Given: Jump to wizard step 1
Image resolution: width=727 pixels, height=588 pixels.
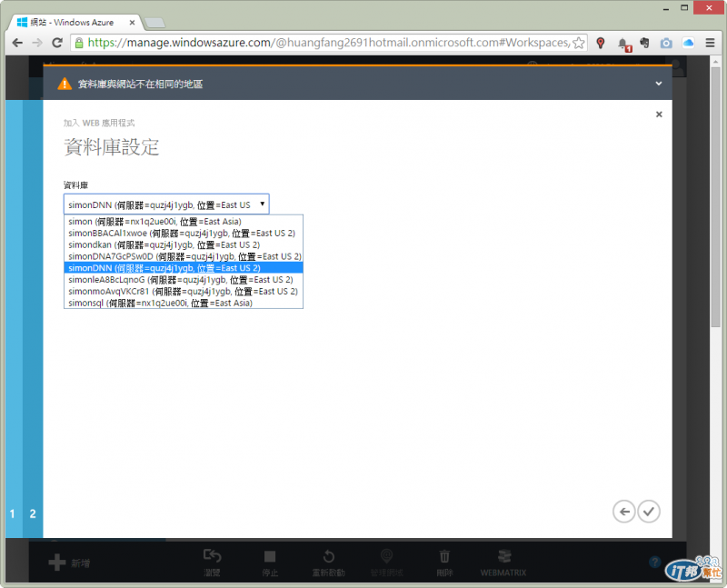Looking at the screenshot, I should click(x=13, y=513).
